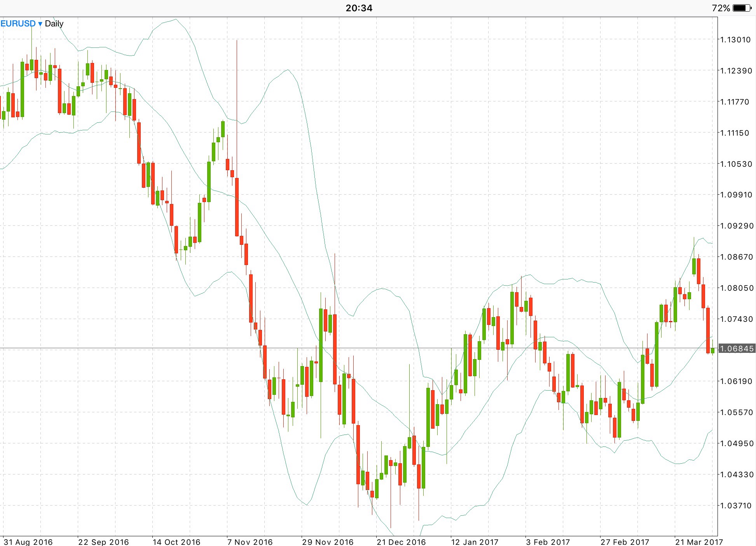Click the 1.09910 price axis label
The height and width of the screenshot is (546, 756).
pyautogui.click(x=736, y=195)
